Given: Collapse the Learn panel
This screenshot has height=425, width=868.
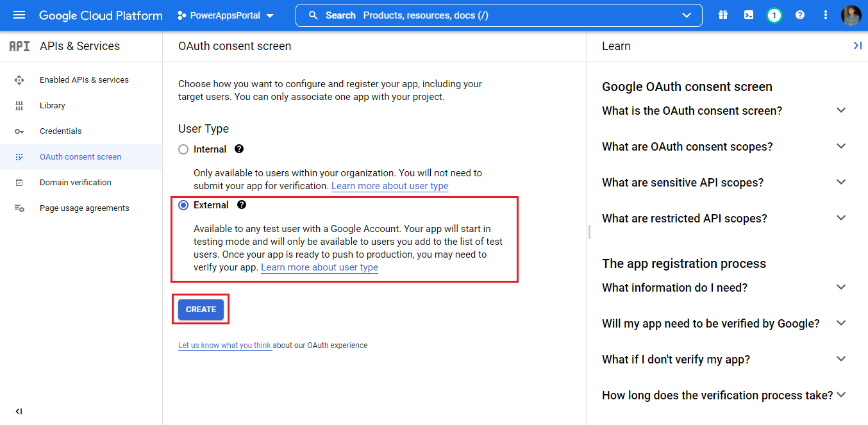Looking at the screenshot, I should [x=857, y=46].
